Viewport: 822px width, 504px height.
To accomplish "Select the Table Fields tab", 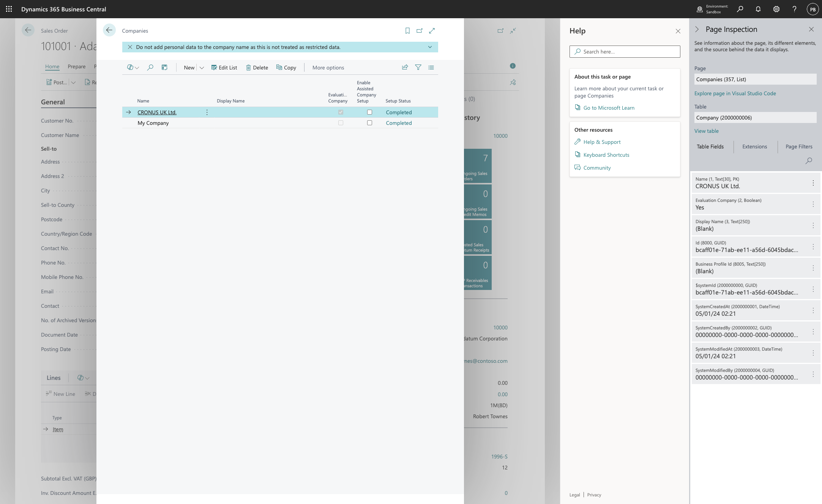I will pyautogui.click(x=710, y=146).
